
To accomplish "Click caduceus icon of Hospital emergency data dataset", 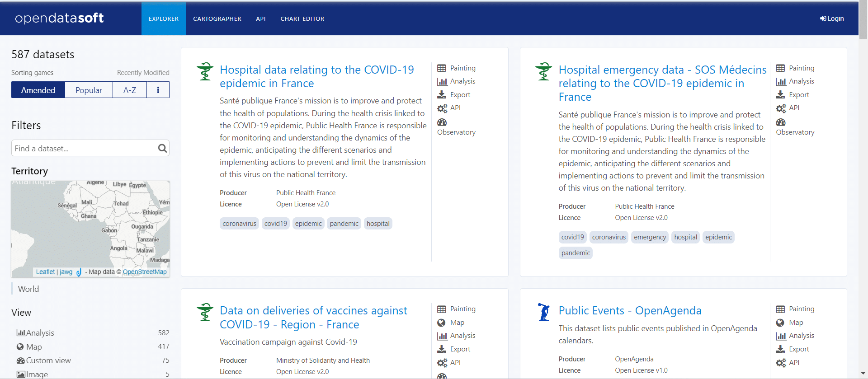I will click(544, 71).
